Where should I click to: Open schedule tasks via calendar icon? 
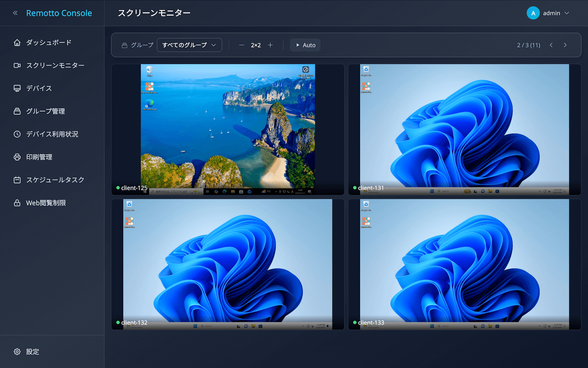(x=16, y=180)
